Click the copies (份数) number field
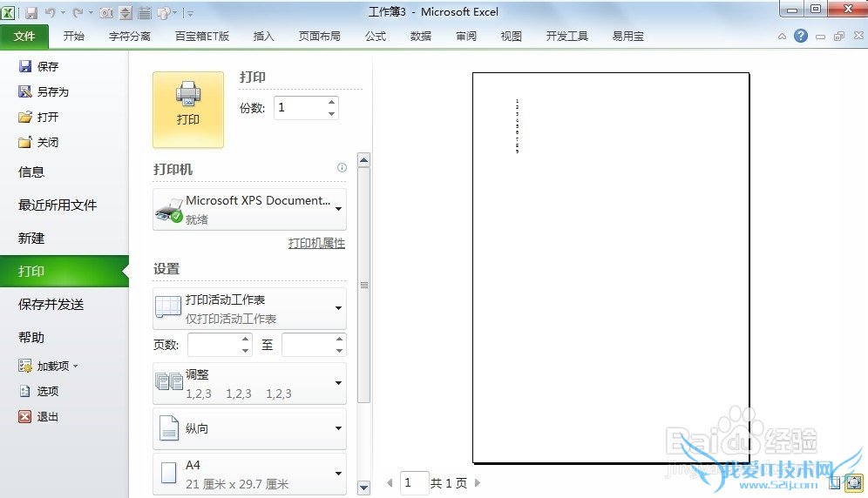The image size is (868, 498). pyautogui.click(x=300, y=108)
